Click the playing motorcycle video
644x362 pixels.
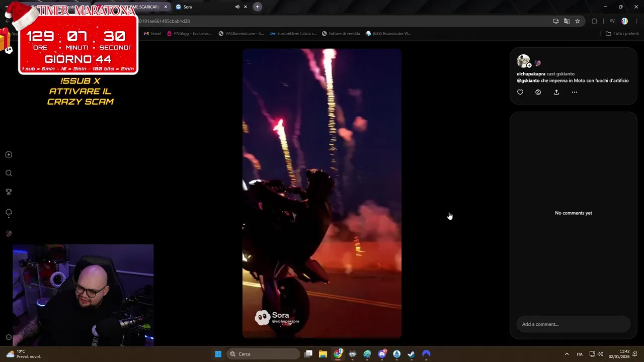tap(322, 194)
